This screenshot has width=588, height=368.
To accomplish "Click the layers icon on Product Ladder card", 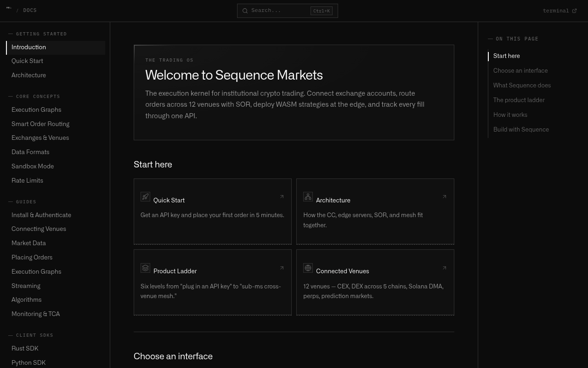I will (x=145, y=268).
